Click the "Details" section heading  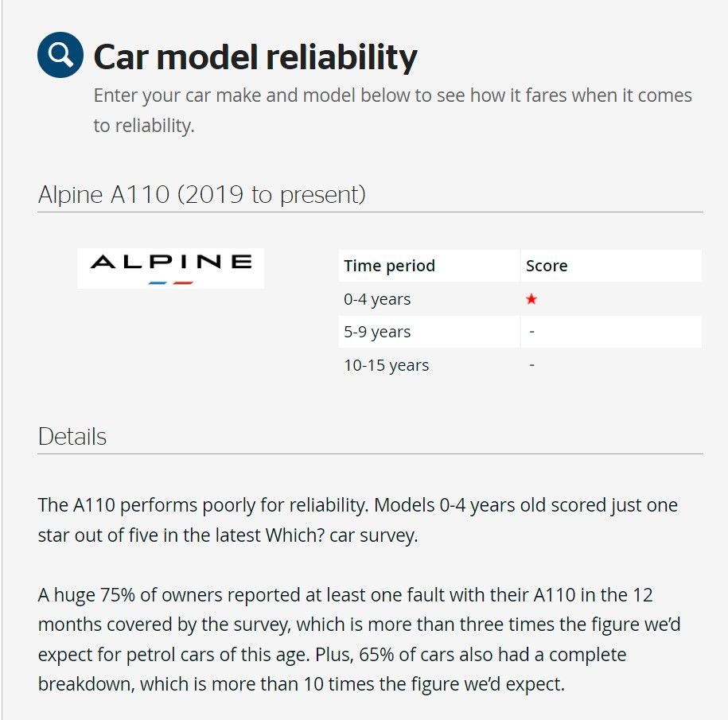[x=72, y=437]
